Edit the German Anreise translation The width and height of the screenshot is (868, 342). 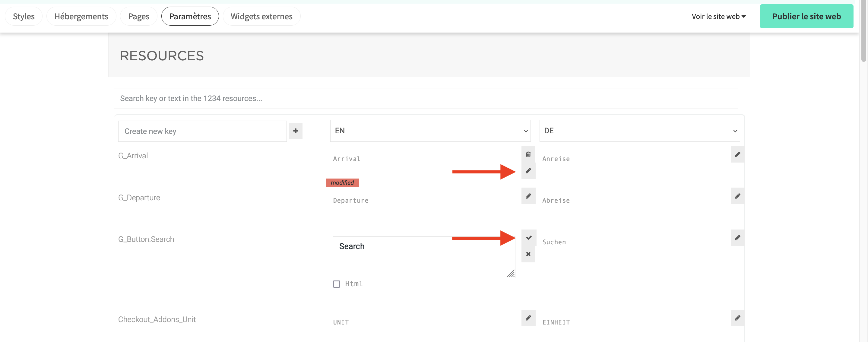click(x=737, y=154)
